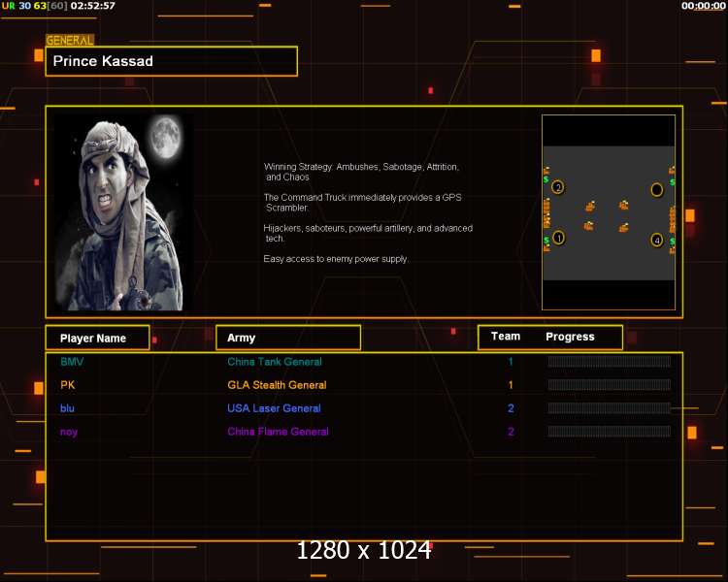Click the Player Name column header
Image resolution: width=728 pixels, height=582 pixels.
pos(97,338)
